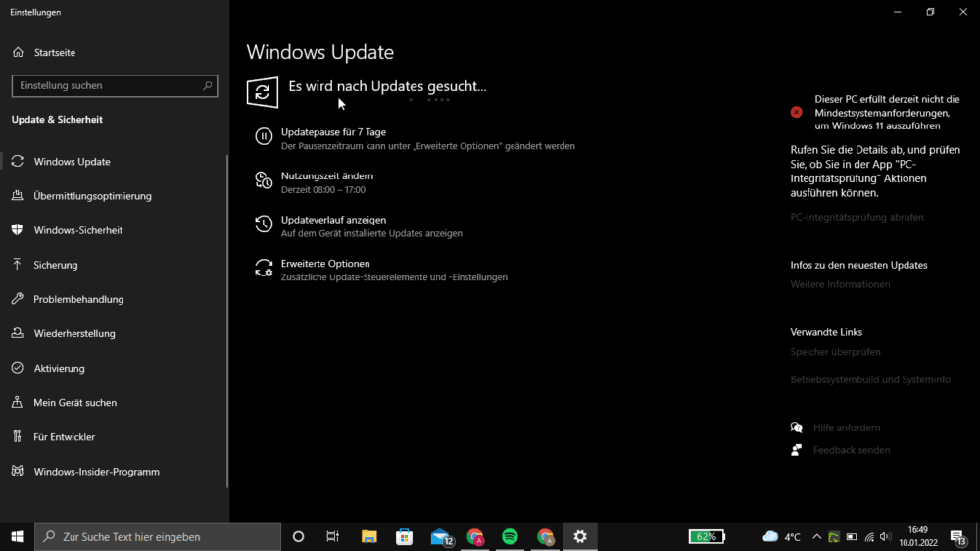Click the pause icon for Updatepause
980x551 pixels.
click(264, 136)
